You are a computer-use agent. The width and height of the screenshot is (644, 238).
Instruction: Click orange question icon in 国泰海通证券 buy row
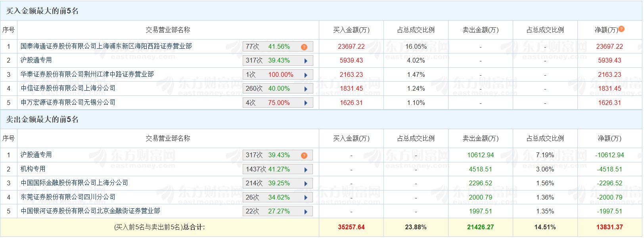[x=304, y=47]
